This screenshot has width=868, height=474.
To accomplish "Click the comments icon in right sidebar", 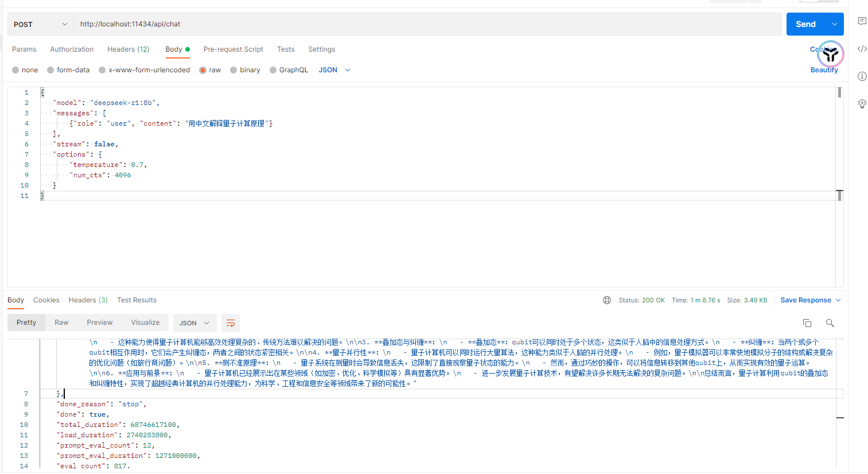I will coord(862,21).
